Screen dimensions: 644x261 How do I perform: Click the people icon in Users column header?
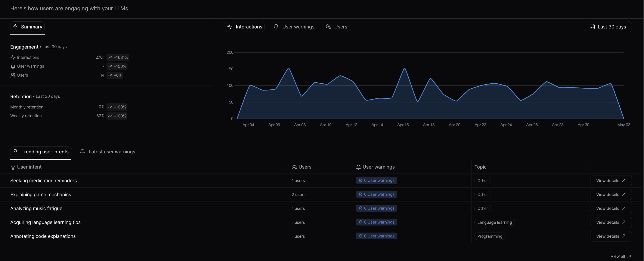pyautogui.click(x=294, y=167)
